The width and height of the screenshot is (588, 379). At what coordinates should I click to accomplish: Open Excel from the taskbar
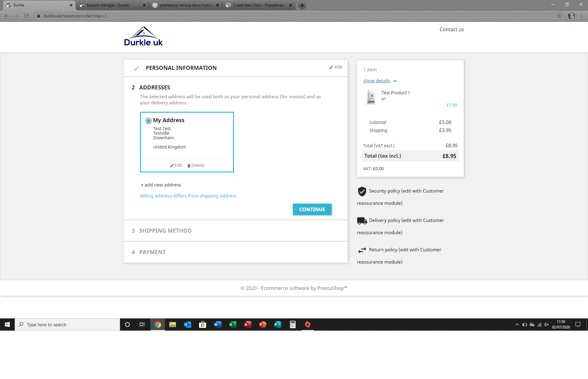[x=232, y=325]
